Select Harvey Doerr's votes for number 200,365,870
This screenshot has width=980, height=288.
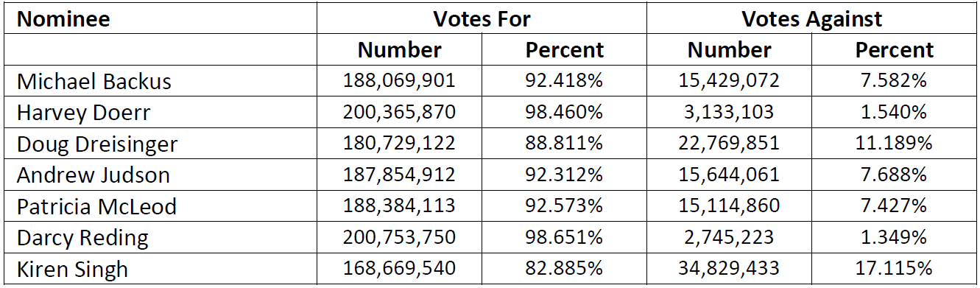point(399,112)
